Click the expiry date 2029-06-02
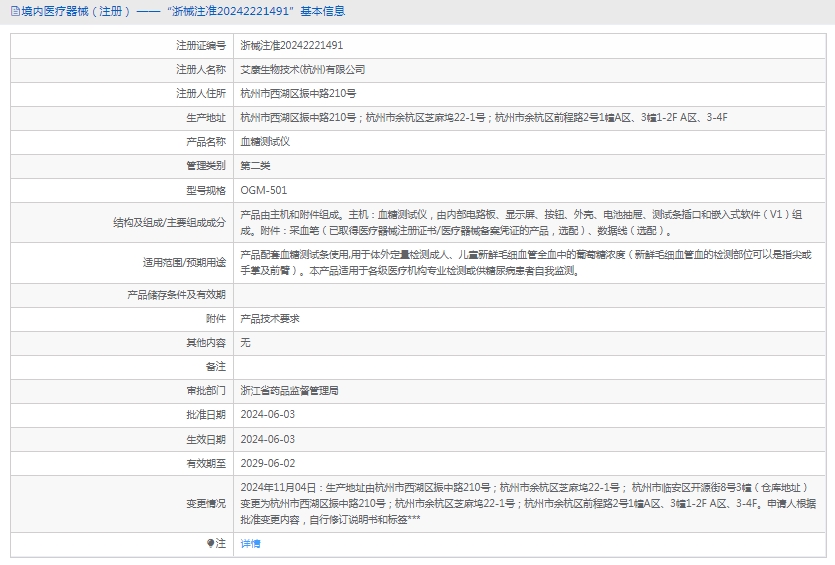This screenshot has width=835, height=565. [267, 462]
